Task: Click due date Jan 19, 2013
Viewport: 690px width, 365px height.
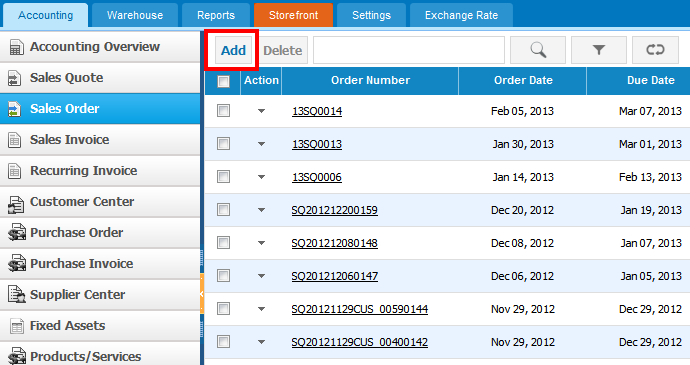Action: [x=651, y=210]
